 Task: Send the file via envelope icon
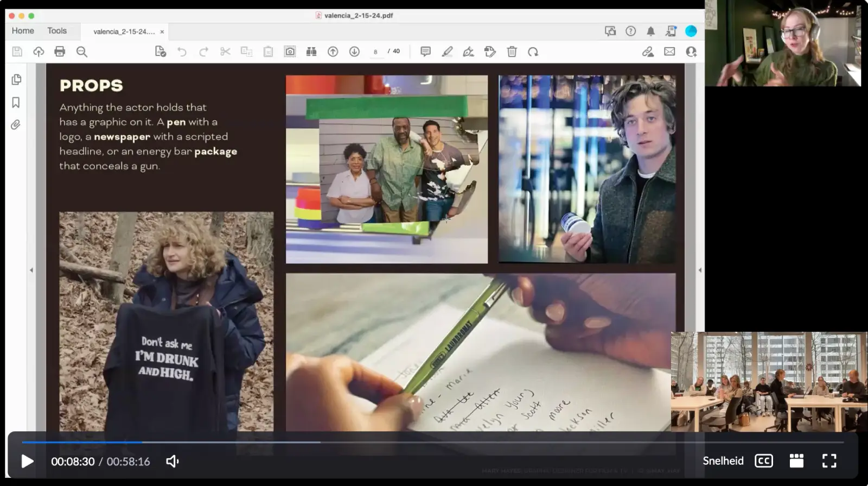pos(669,52)
